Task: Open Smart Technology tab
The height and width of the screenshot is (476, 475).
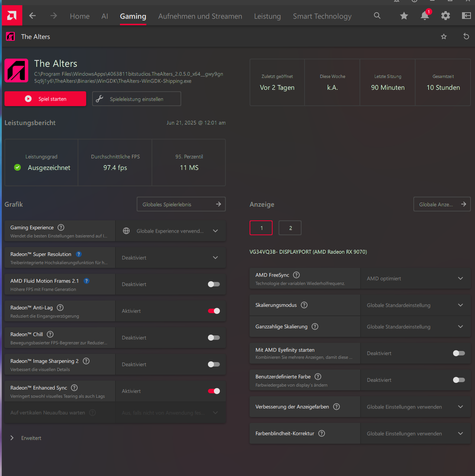Action: tap(322, 16)
